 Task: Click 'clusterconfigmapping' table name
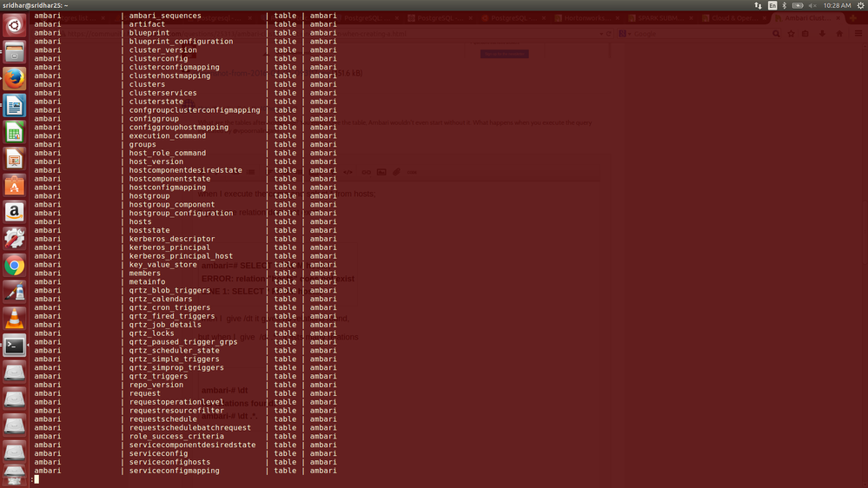tap(175, 67)
